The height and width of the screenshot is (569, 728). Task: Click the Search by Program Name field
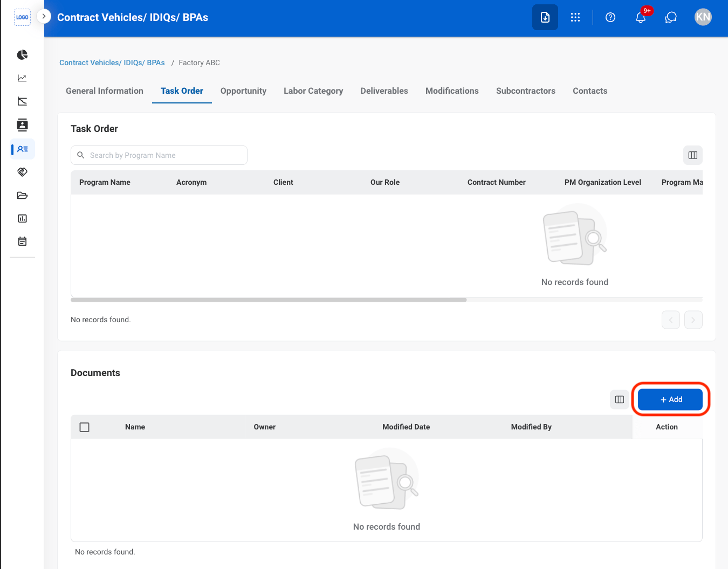159,155
